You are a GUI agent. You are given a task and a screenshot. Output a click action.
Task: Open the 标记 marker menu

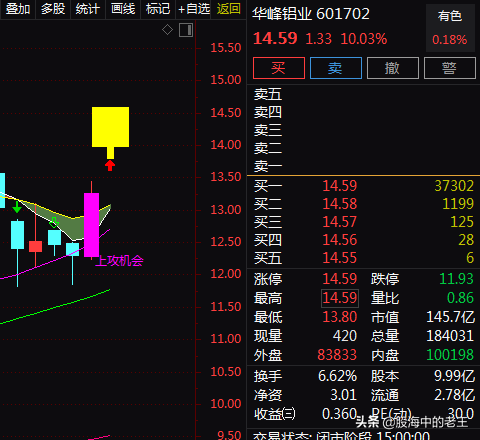158,9
